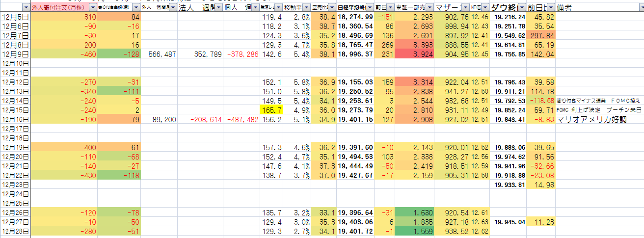The width and height of the screenshot is (644, 238).
Task: Expand the 法人 週間 column filter arrow
Action: pyautogui.click(x=218, y=8)
